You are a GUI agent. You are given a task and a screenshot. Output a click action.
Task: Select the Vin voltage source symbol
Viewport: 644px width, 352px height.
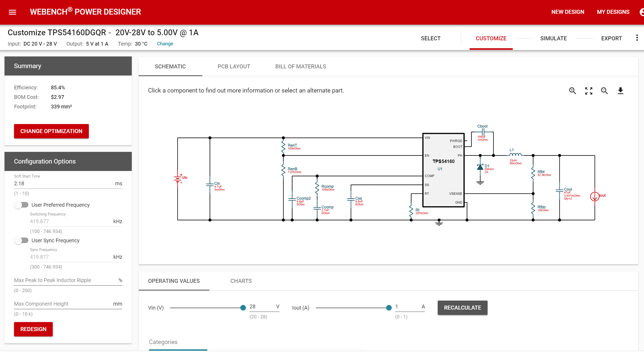(178, 179)
